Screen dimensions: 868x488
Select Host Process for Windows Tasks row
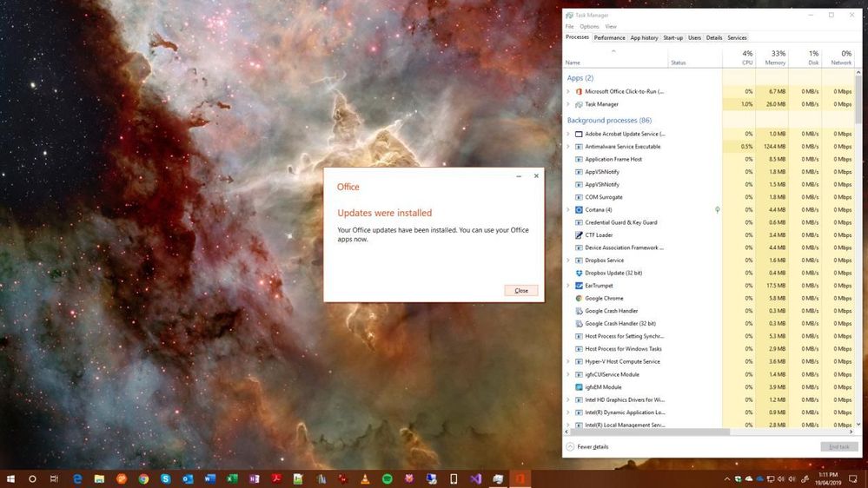(x=709, y=349)
